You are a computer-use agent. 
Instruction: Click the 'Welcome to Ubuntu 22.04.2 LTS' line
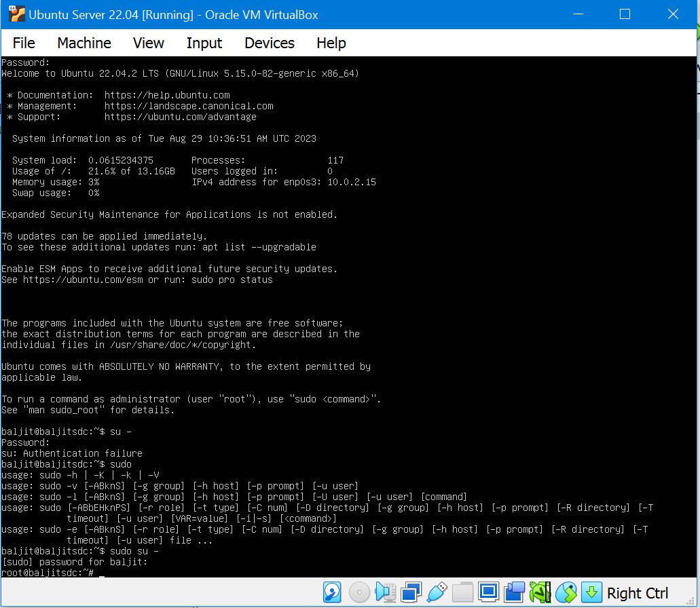click(x=181, y=73)
